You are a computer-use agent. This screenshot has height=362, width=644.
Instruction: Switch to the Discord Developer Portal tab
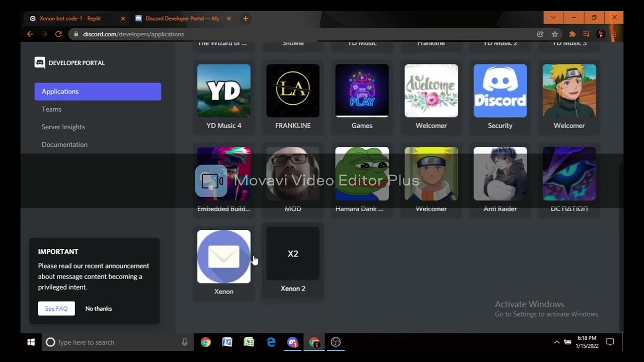182,19
